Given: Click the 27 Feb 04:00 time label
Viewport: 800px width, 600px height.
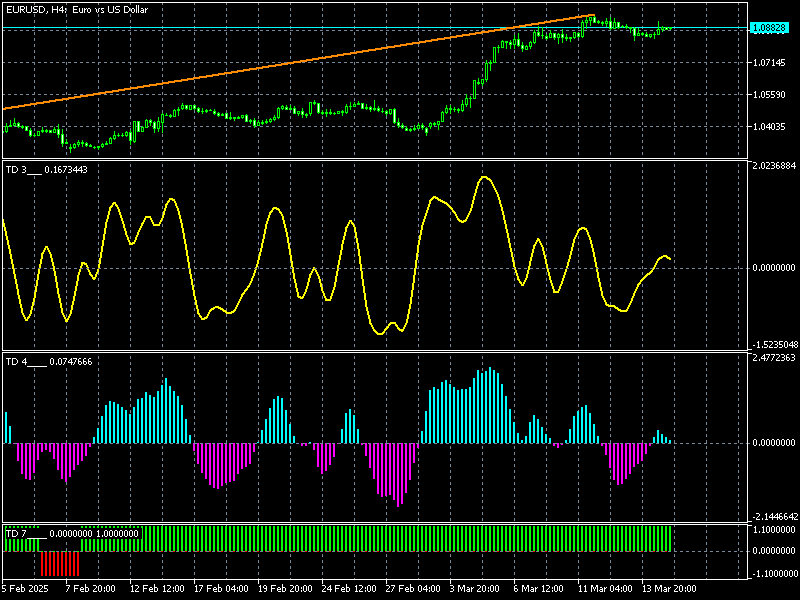Looking at the screenshot, I should [413, 588].
